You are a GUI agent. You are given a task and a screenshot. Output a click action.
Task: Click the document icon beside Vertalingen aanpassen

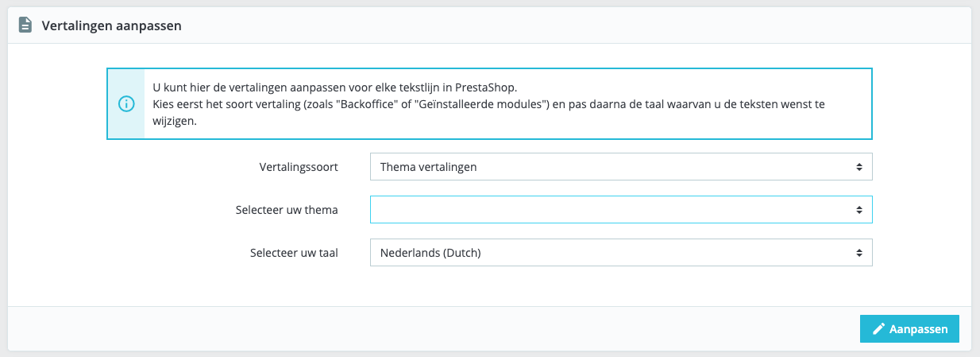[25, 25]
